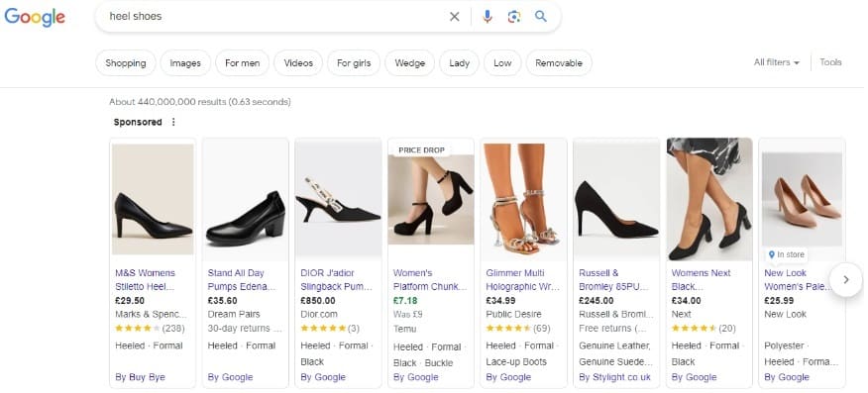Apply the Lady filter chip
Image resolution: width=868 pixels, height=393 pixels.
460,63
